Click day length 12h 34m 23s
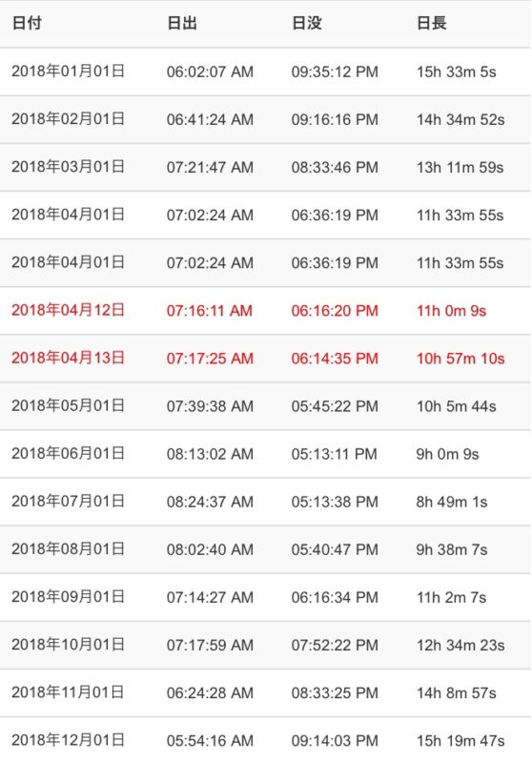Screen dimensions: 532x763 (460, 646)
